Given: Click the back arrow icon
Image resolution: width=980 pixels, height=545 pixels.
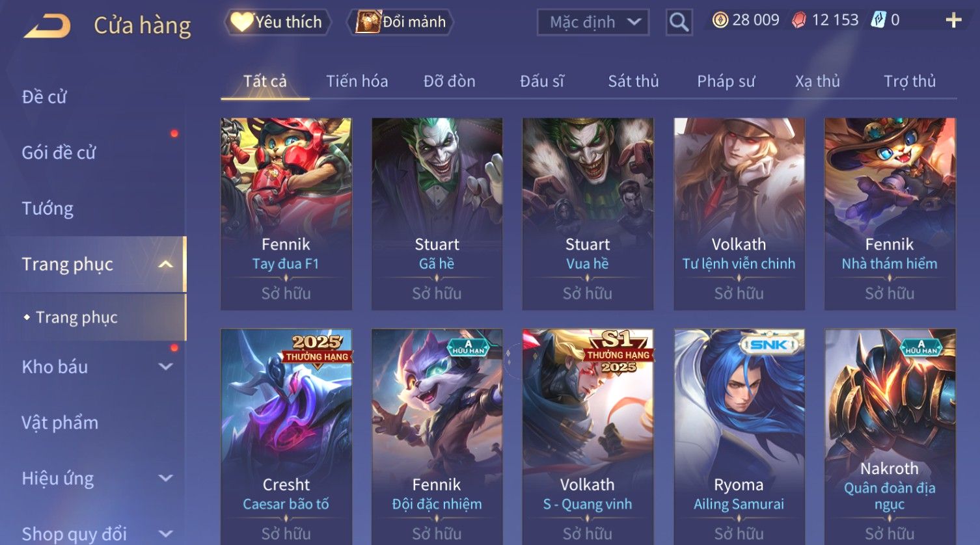Looking at the screenshot, I should click(x=47, y=26).
